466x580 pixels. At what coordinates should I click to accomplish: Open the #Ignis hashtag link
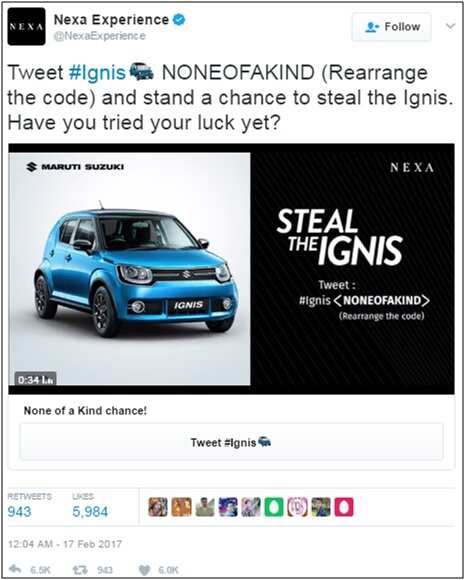point(97,72)
